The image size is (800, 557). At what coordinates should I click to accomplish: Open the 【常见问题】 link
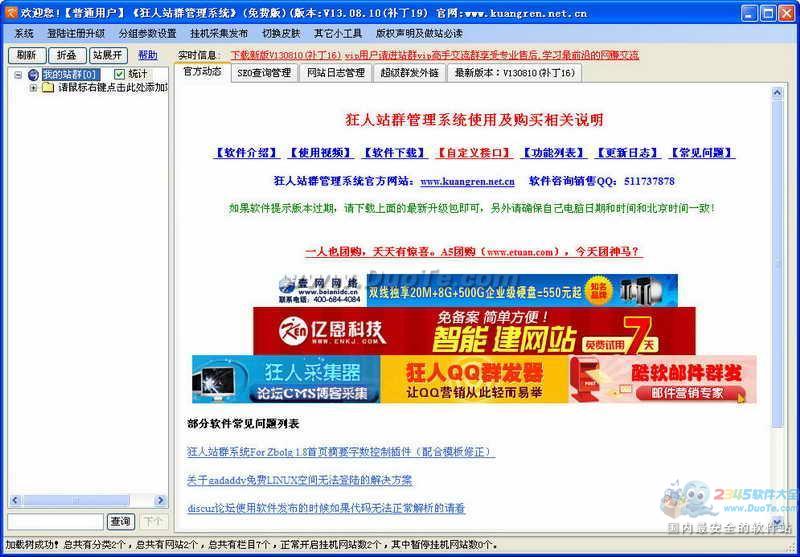[702, 153]
